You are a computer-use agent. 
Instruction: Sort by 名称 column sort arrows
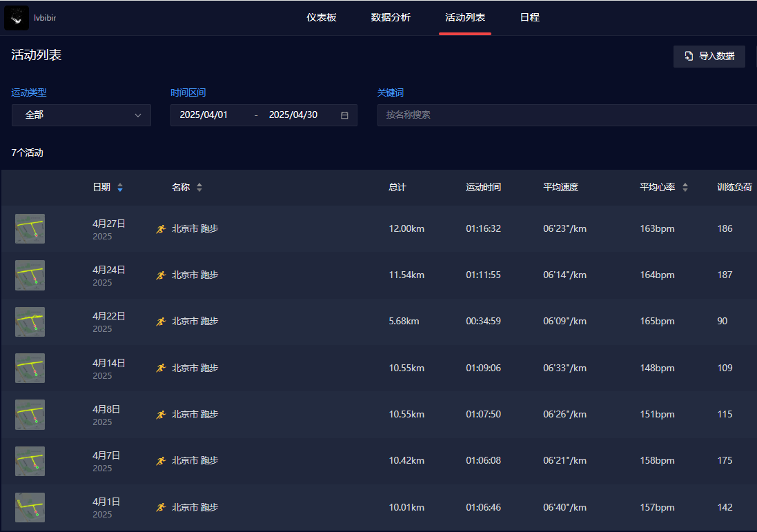click(x=199, y=187)
